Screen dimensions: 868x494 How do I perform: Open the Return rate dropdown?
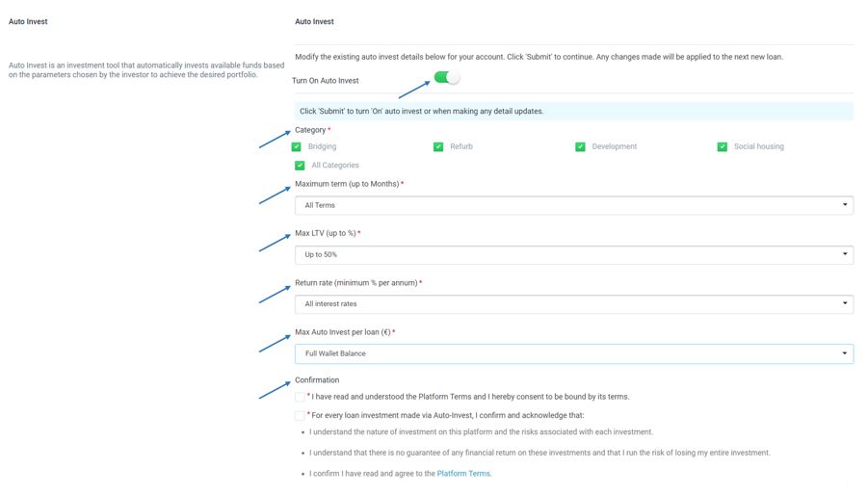(573, 304)
